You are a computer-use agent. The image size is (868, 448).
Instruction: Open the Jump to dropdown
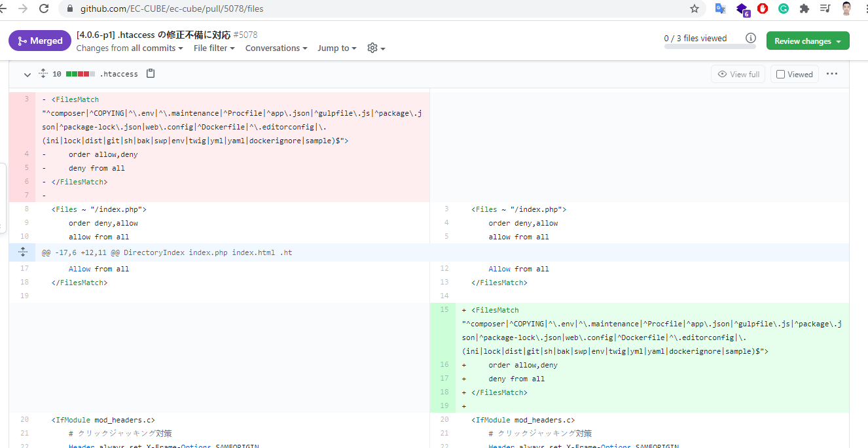[337, 48]
